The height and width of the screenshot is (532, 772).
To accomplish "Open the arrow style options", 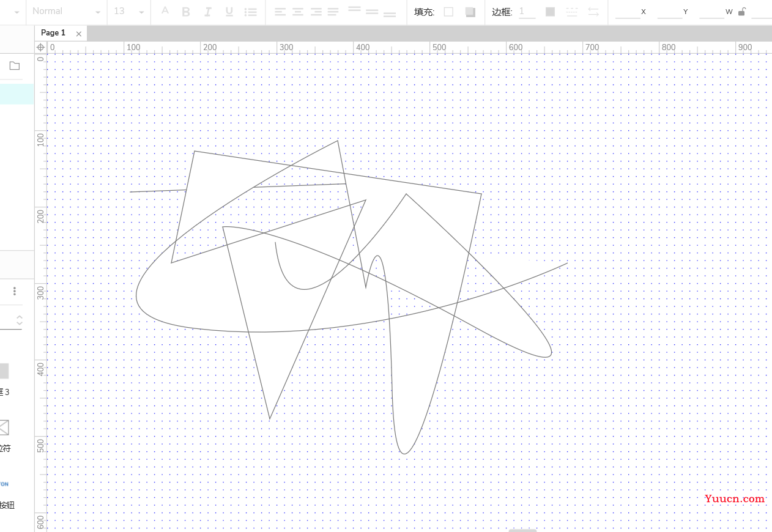I will [x=593, y=12].
